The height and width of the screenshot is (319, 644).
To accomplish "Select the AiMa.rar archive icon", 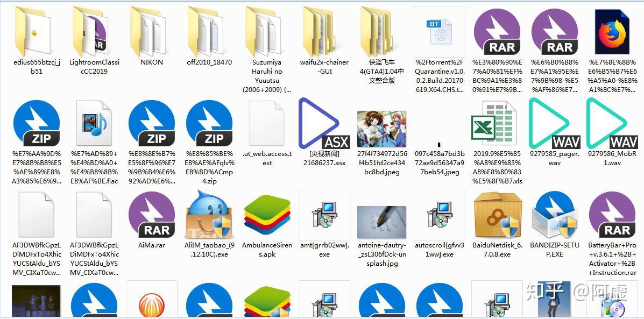I will (152, 215).
